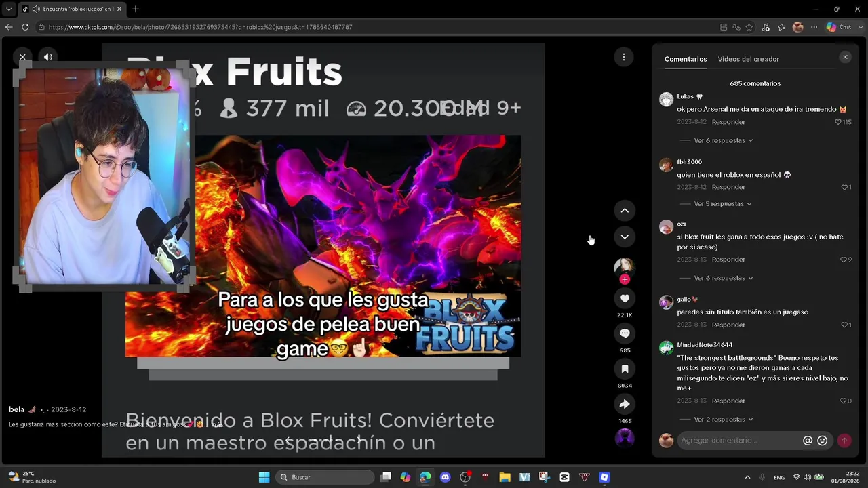Open comments via speech bubble icon
868x488 pixels.
[x=625, y=333]
